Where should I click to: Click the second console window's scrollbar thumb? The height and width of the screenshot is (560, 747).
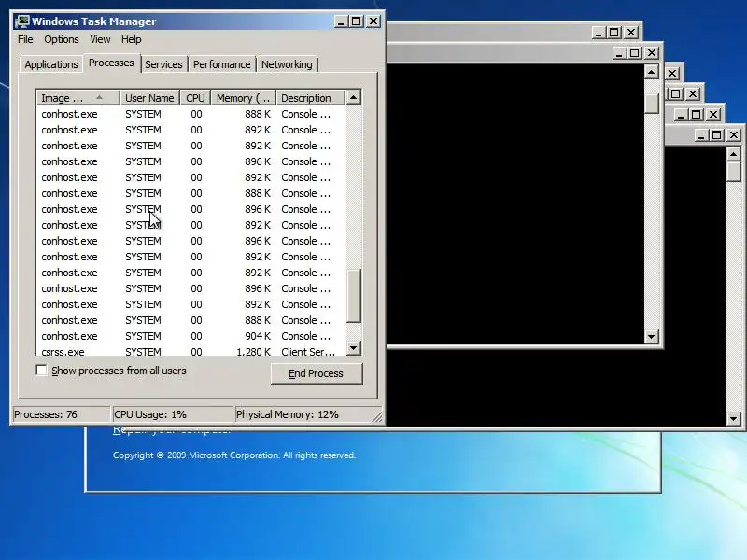(x=651, y=104)
